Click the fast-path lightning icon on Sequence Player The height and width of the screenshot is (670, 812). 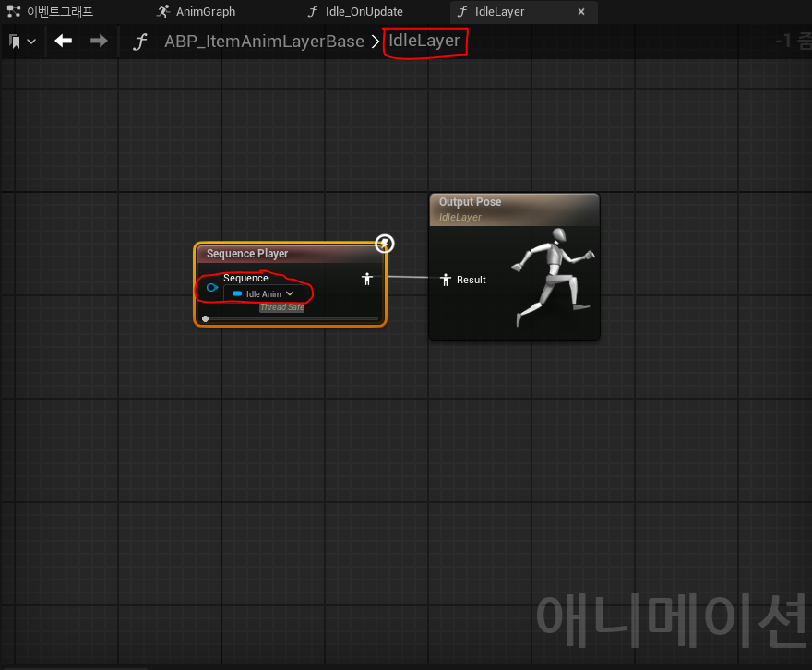click(384, 244)
